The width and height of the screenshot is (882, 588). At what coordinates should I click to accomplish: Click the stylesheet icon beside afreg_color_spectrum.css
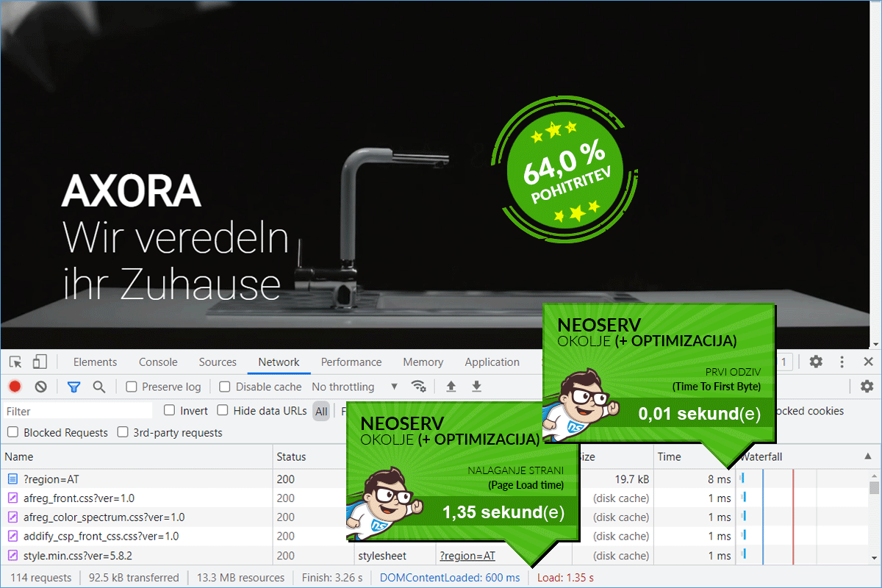(12, 517)
